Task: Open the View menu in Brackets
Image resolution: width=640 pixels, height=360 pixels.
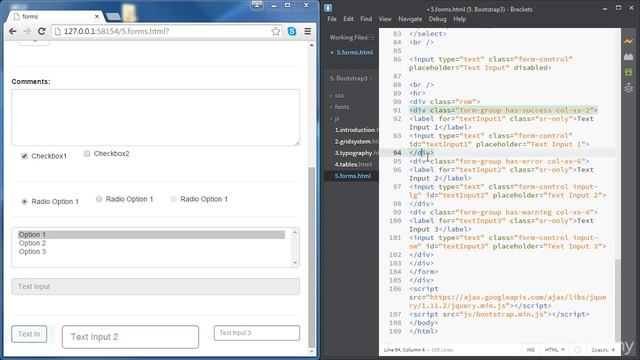Action: point(385,19)
